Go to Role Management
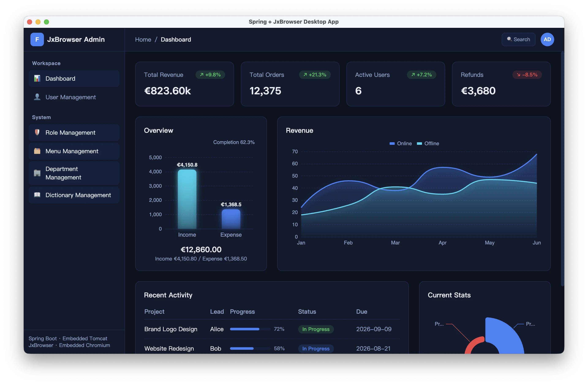Viewport: 588px width, 385px height. [74, 133]
